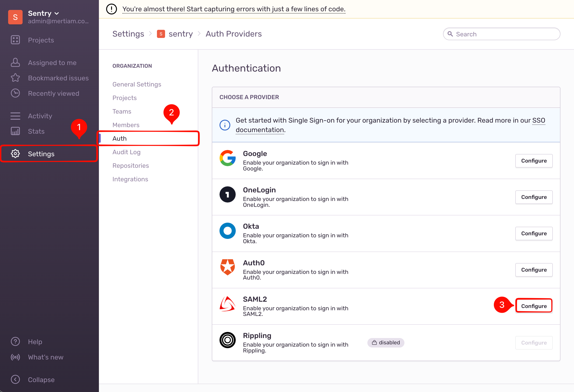Click the disabled badge next to Rippling
The width and height of the screenshot is (574, 392).
[385, 342]
